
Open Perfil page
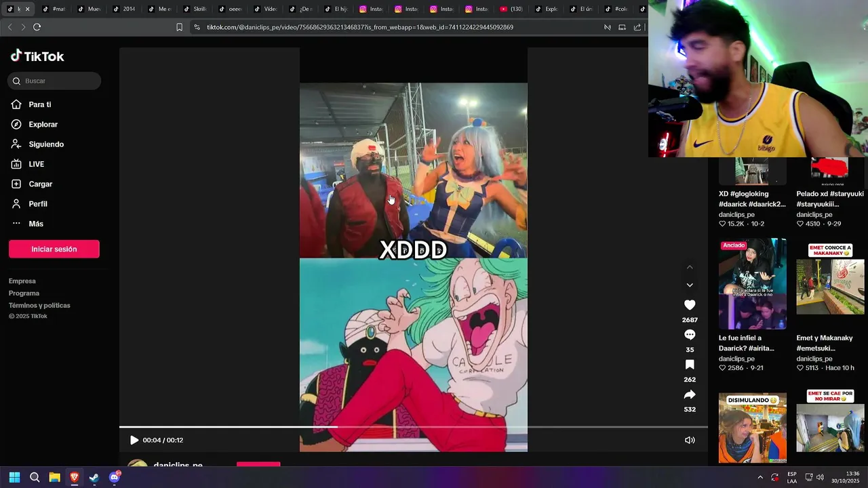pos(37,204)
